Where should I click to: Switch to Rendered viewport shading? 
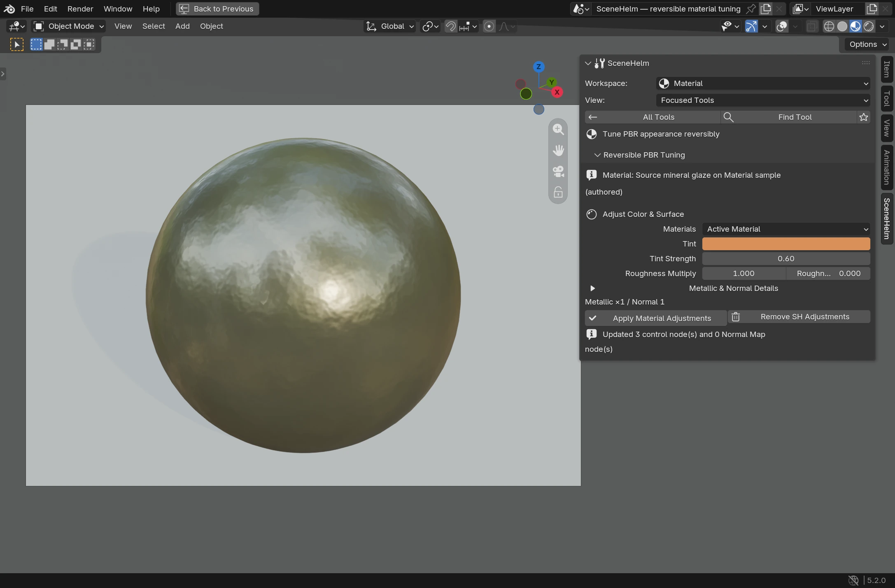click(869, 26)
